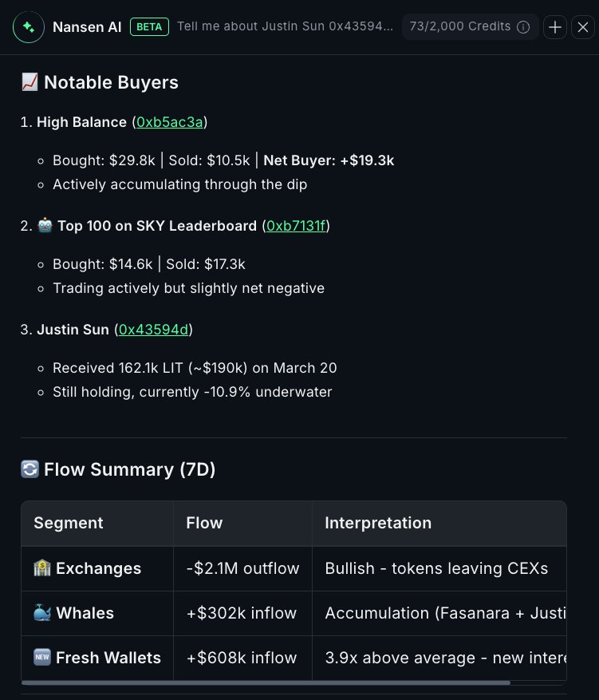Open High Balance address link 0xb5ac3a
This screenshot has height=700, width=599.
pos(170,122)
